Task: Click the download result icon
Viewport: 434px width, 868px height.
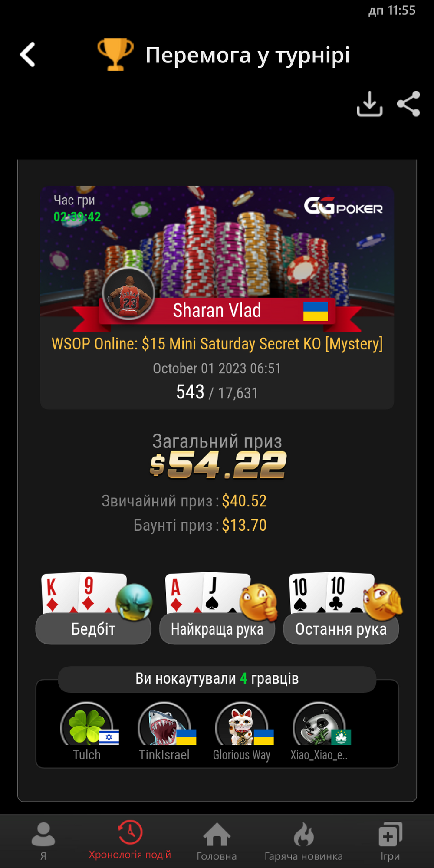Action: point(369,104)
